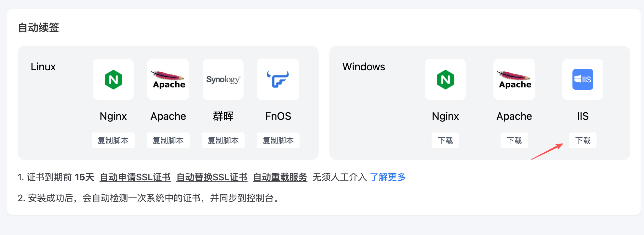Image resolution: width=644 pixels, height=235 pixels.
Task: Copy script for Linux Apache
Action: 168,140
